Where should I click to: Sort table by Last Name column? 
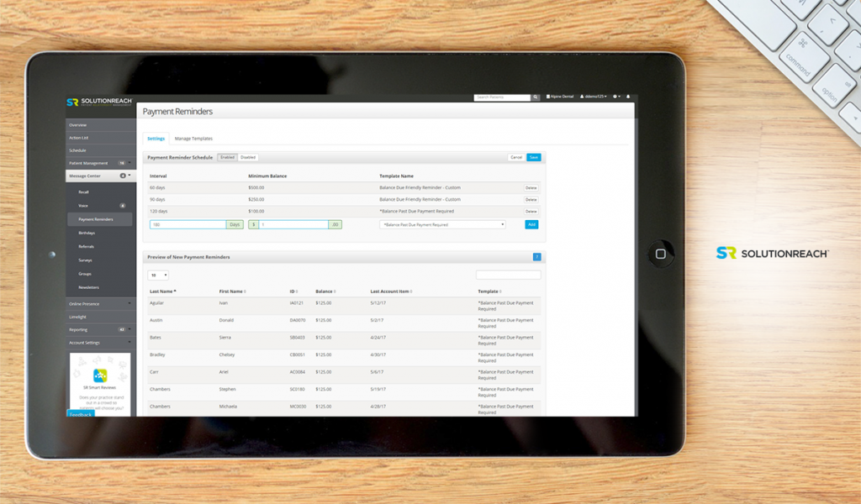tap(163, 291)
